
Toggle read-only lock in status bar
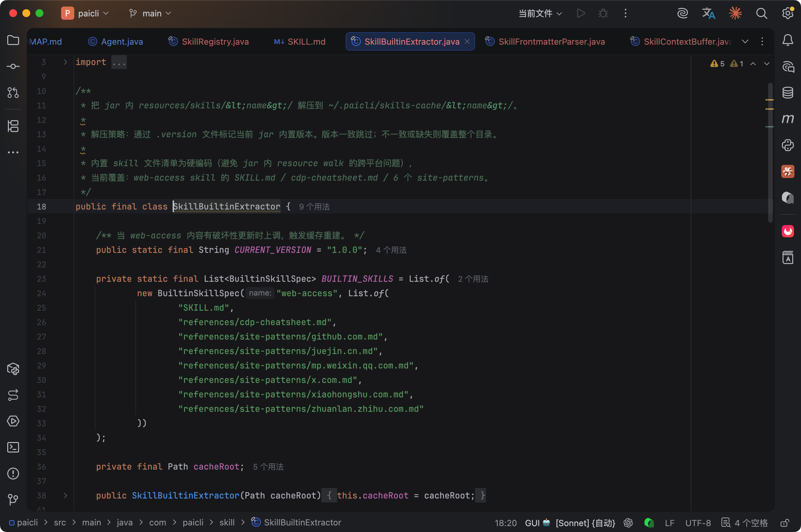(785, 523)
